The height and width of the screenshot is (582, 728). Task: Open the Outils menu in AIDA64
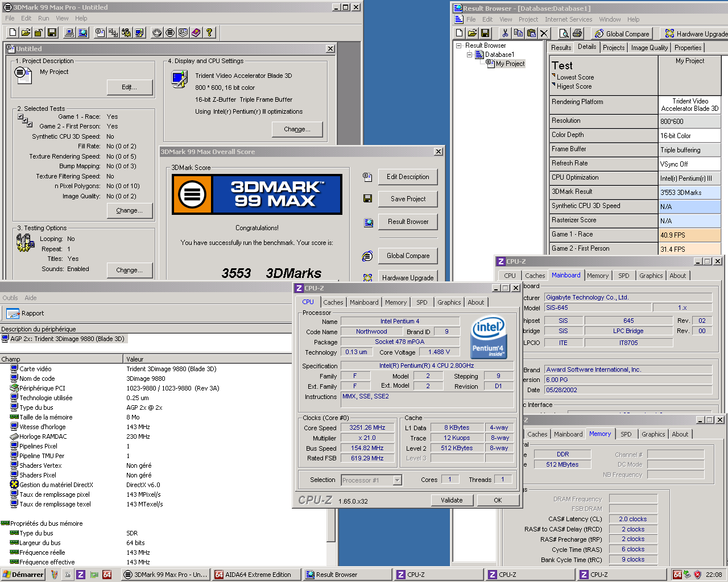[10, 298]
